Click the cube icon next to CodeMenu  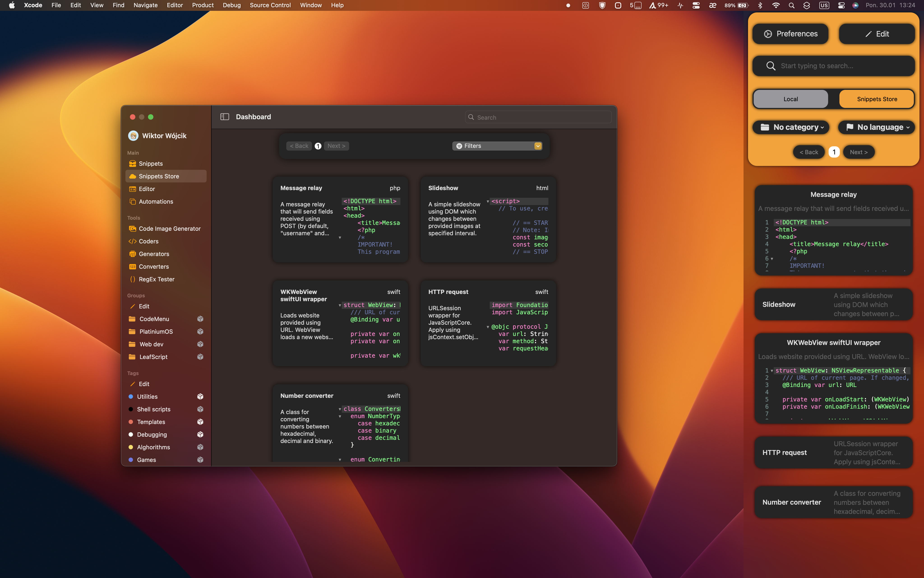(200, 318)
